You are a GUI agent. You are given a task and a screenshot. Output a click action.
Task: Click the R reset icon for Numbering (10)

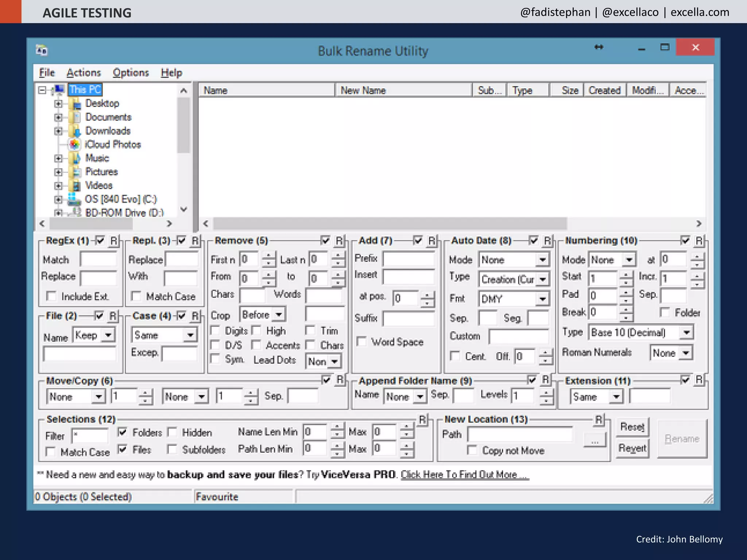coord(699,241)
